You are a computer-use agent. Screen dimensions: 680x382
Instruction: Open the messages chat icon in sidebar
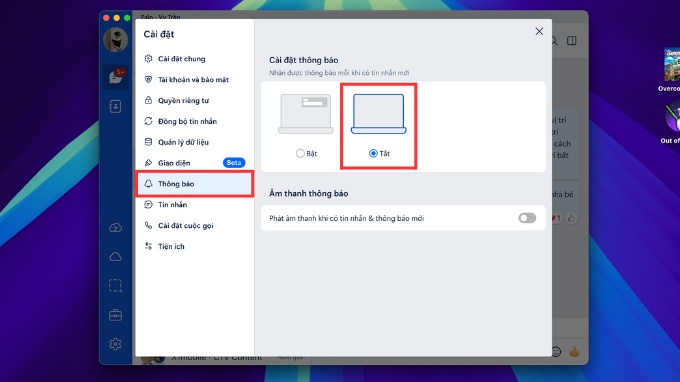click(x=115, y=77)
